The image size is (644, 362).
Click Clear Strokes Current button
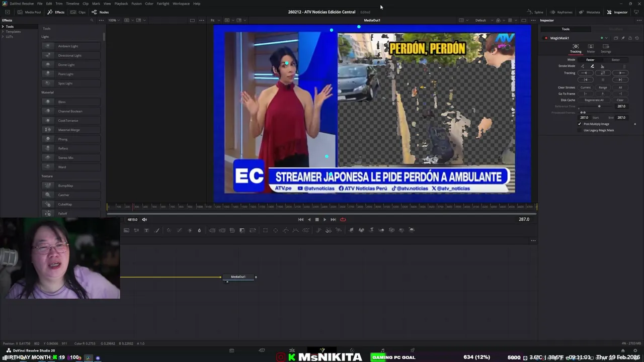[586, 87]
